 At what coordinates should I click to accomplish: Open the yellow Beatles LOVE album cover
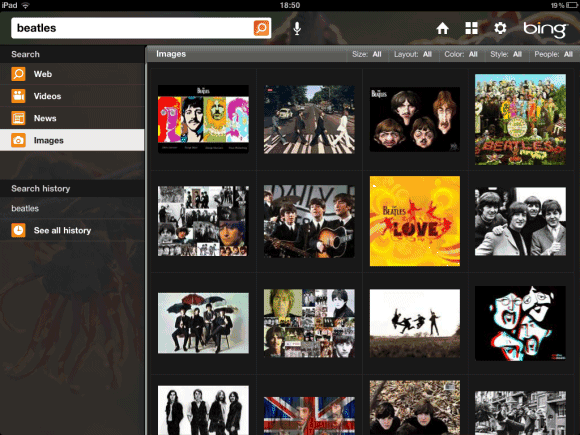click(415, 221)
